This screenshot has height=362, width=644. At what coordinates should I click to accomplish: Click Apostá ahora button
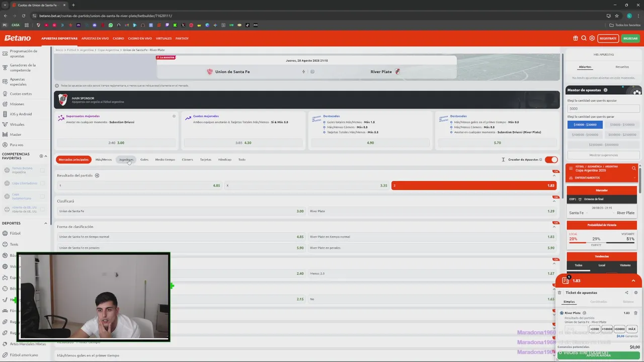(x=599, y=355)
